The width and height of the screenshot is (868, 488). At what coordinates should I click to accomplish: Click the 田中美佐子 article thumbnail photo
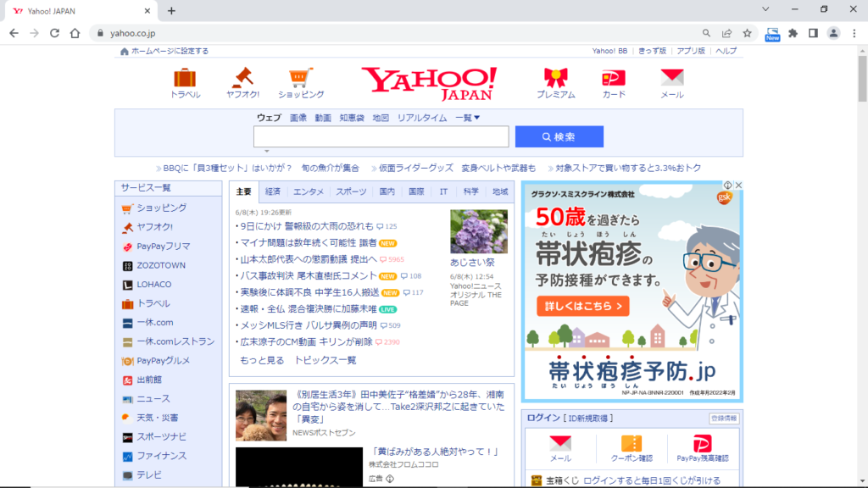tap(261, 415)
